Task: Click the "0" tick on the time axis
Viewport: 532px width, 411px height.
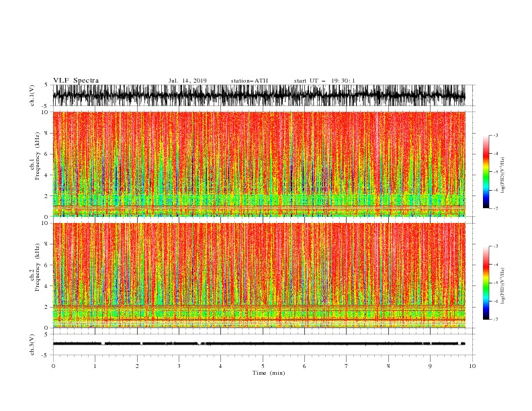Action: coord(53,366)
